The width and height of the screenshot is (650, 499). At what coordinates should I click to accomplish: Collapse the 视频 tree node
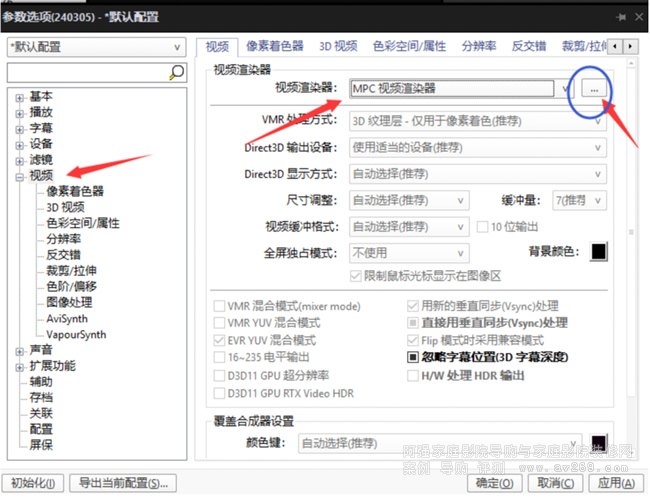pyautogui.click(x=20, y=176)
